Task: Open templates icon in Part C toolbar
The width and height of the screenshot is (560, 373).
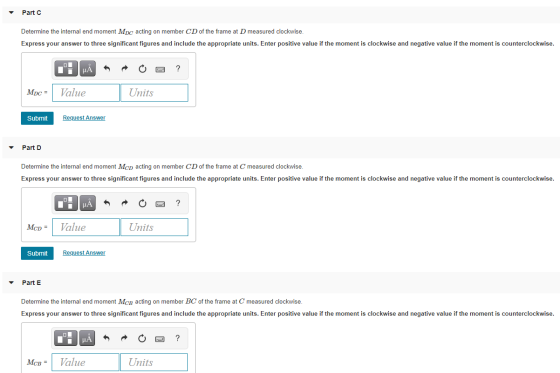Action: click(x=66, y=68)
